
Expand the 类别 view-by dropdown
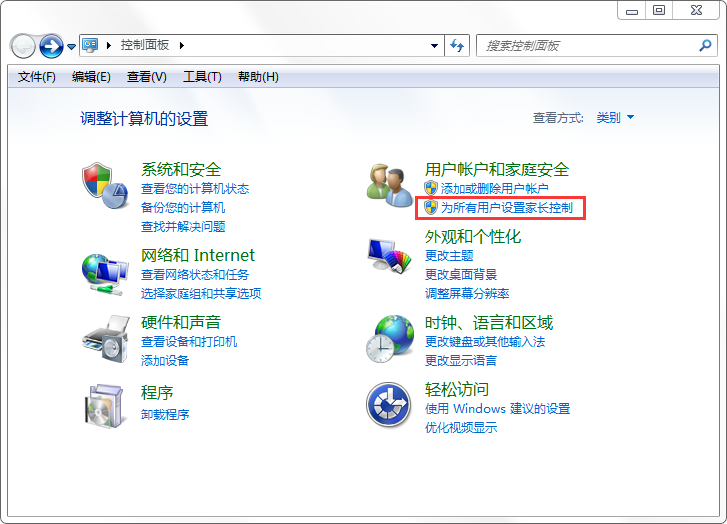(615, 118)
